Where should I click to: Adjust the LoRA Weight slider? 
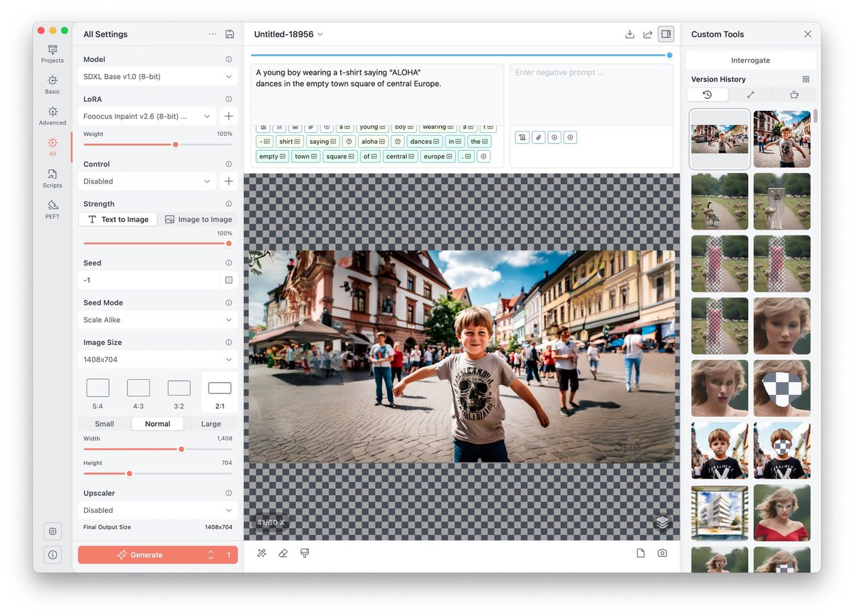click(157, 144)
